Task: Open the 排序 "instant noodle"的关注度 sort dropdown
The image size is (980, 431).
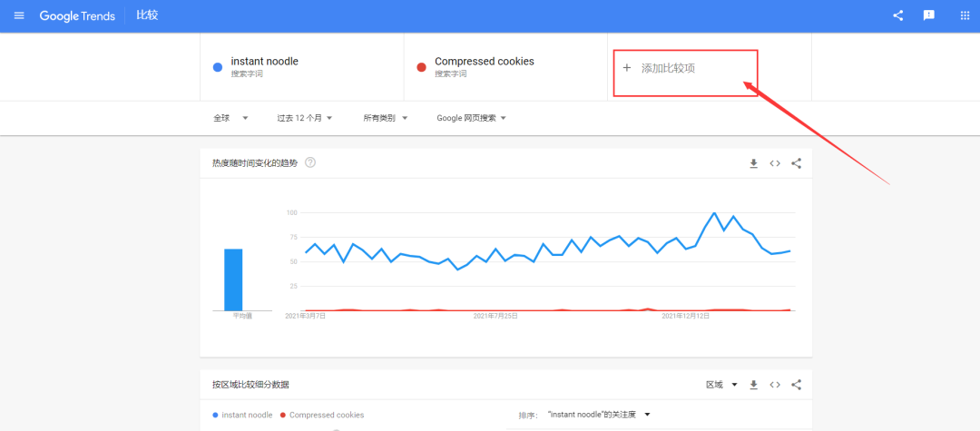Action: coord(599,415)
